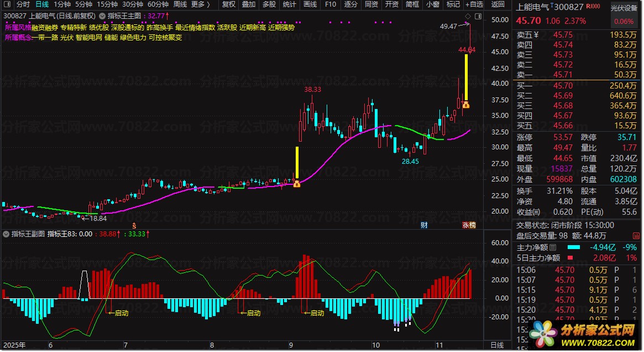Select the 1分钟 period
The height and width of the screenshot is (352, 644).
(x=62, y=4)
